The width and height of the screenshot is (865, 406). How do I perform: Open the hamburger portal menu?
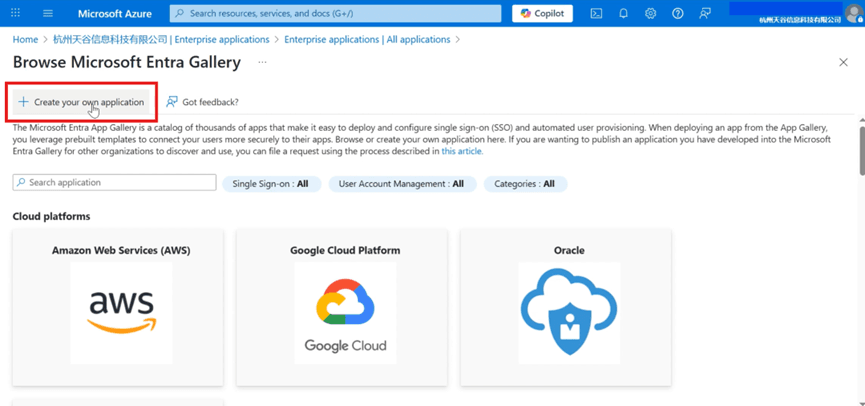[x=47, y=13]
